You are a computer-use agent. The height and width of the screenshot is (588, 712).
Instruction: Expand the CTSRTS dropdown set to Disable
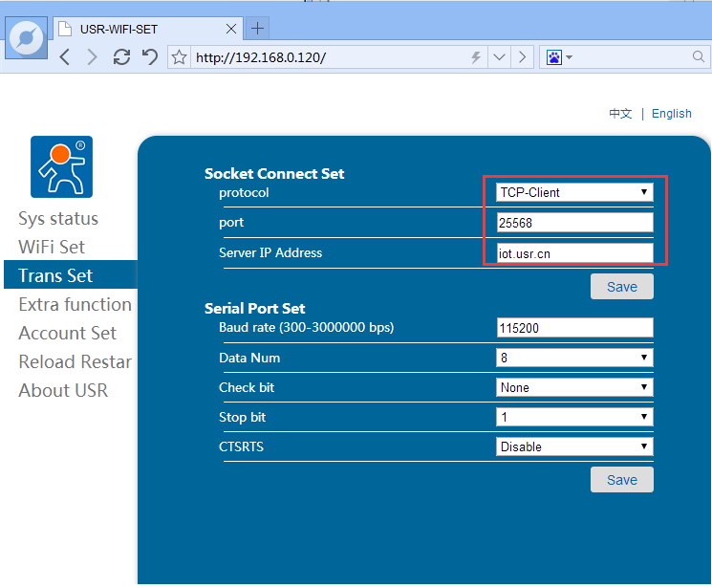pos(574,446)
